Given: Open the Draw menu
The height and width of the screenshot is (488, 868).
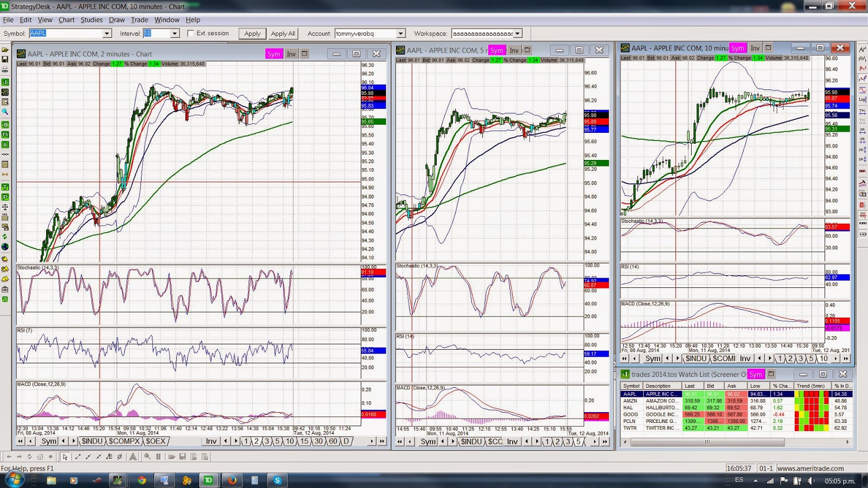Looking at the screenshot, I should tap(117, 20).
